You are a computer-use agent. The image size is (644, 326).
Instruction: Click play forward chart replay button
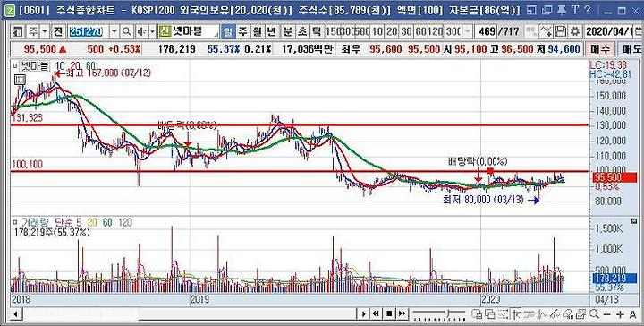[363, 313]
